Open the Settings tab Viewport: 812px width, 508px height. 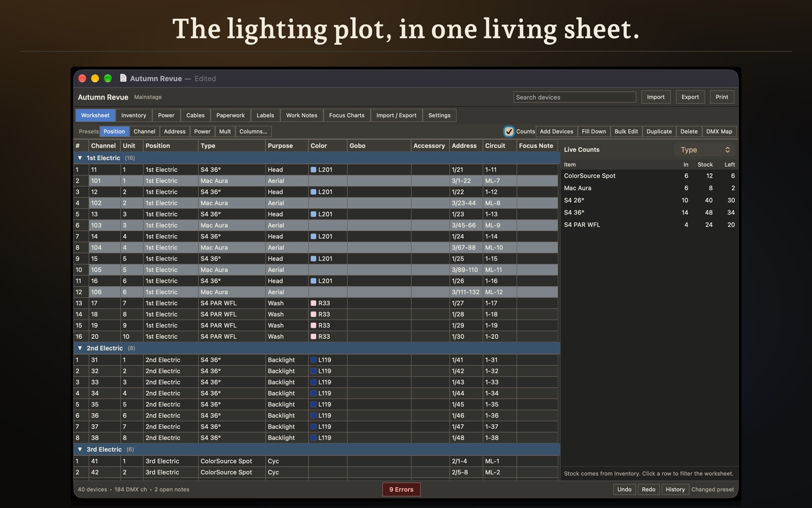coord(439,115)
